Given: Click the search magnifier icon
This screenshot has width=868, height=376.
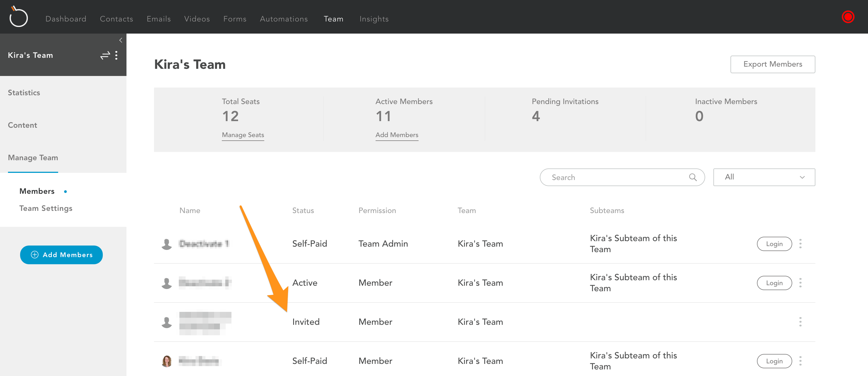Looking at the screenshot, I should point(693,177).
